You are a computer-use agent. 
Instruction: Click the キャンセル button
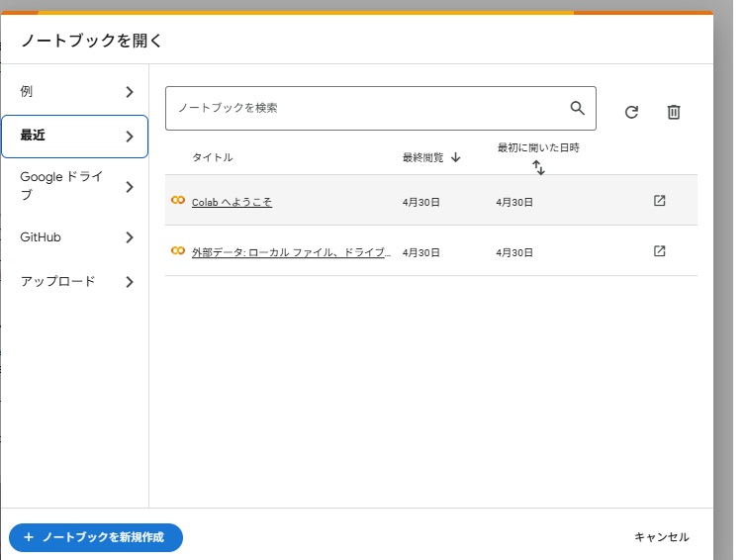[x=661, y=537]
